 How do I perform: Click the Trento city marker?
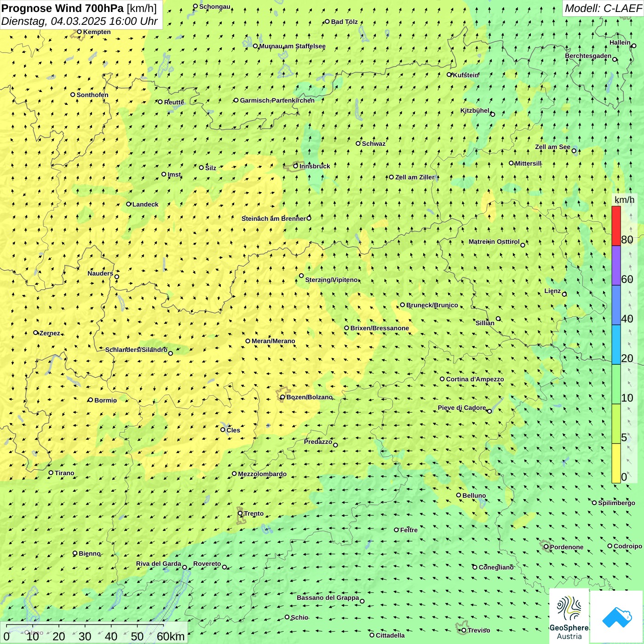[x=240, y=513]
